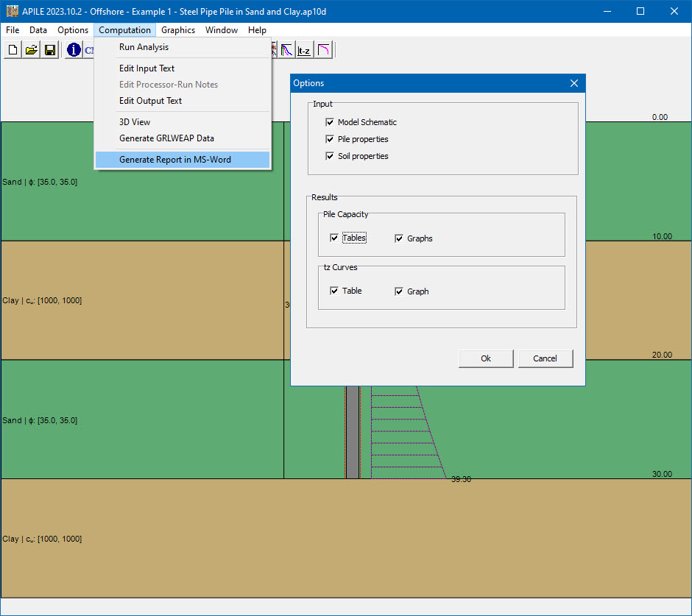Confirm options by clicking Ok
The height and width of the screenshot is (616, 692).
[485, 358]
